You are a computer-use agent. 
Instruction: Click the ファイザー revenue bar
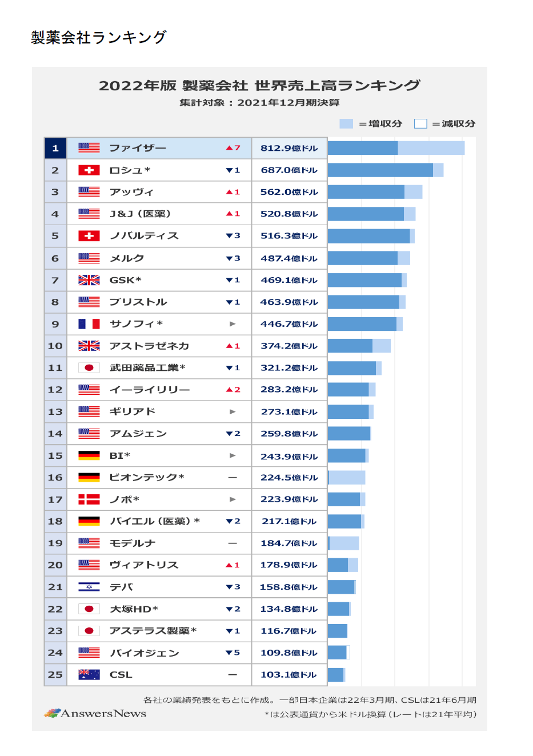[x=396, y=148]
